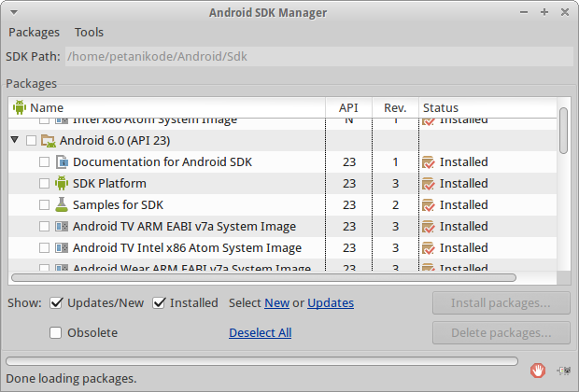Click the Android TV ARM system image icon

[x=62, y=226]
